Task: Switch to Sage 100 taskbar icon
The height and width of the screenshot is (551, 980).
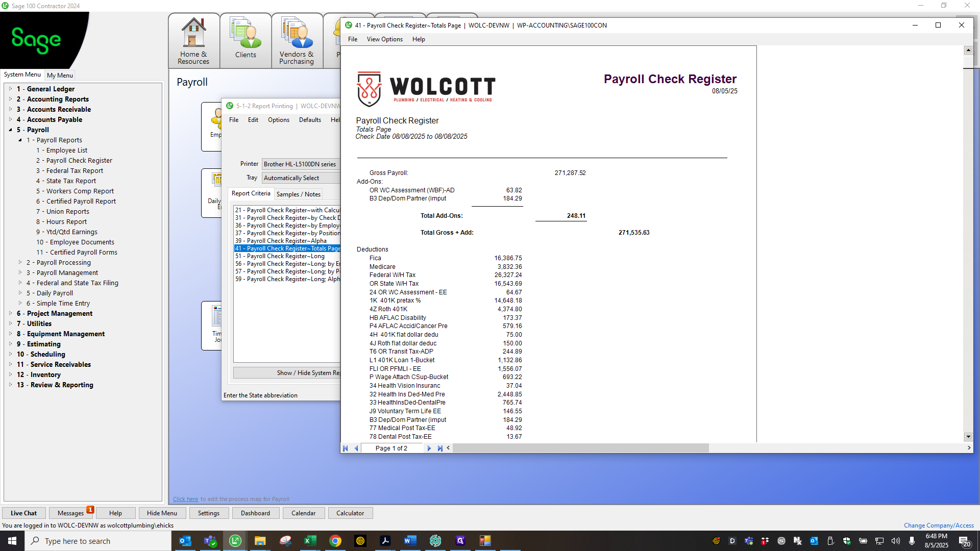Action: tap(235, 541)
